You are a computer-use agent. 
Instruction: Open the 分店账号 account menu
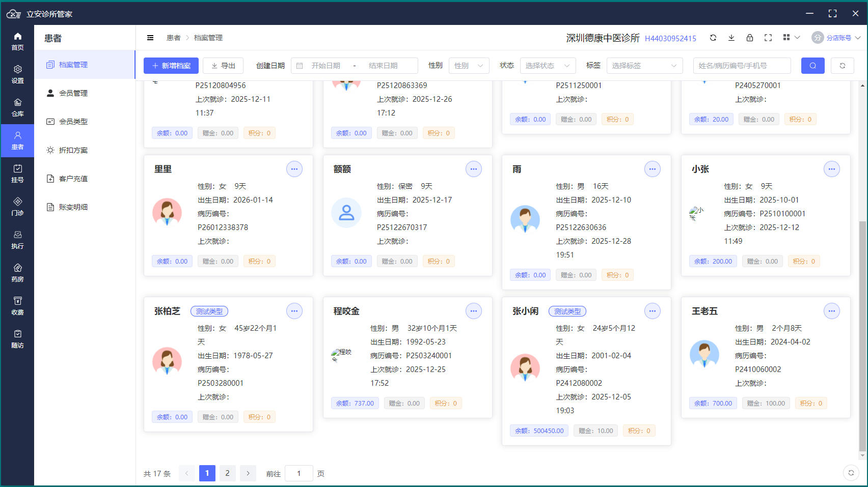(x=836, y=38)
